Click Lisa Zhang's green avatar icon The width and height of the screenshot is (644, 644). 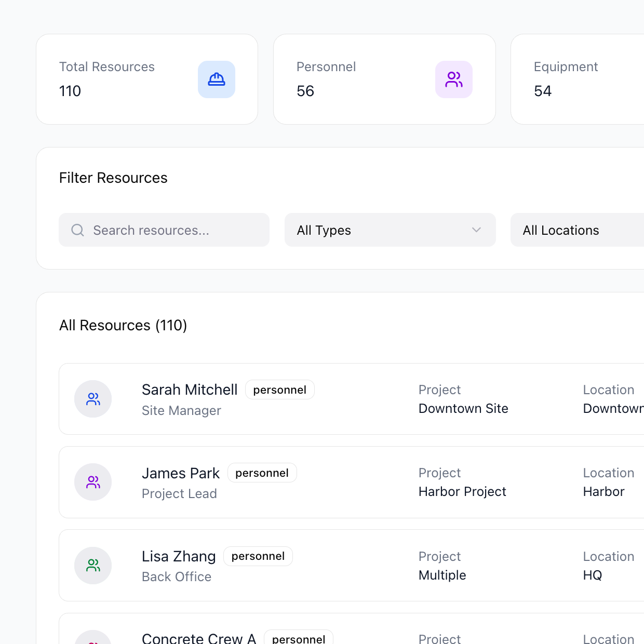pos(93,566)
